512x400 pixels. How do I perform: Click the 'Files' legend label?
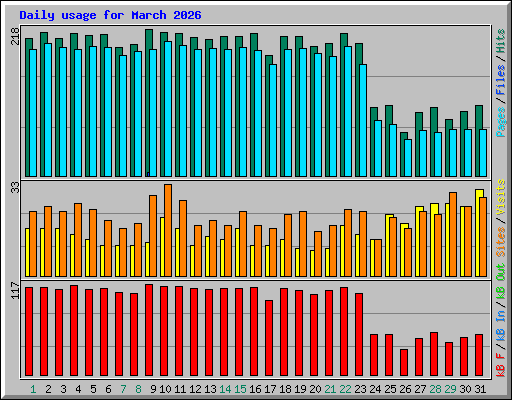pyautogui.click(x=501, y=80)
